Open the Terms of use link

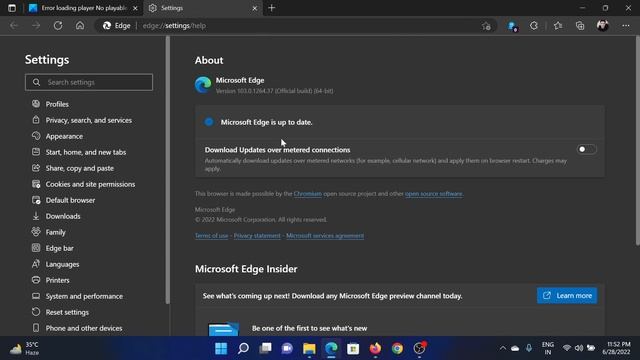point(211,236)
